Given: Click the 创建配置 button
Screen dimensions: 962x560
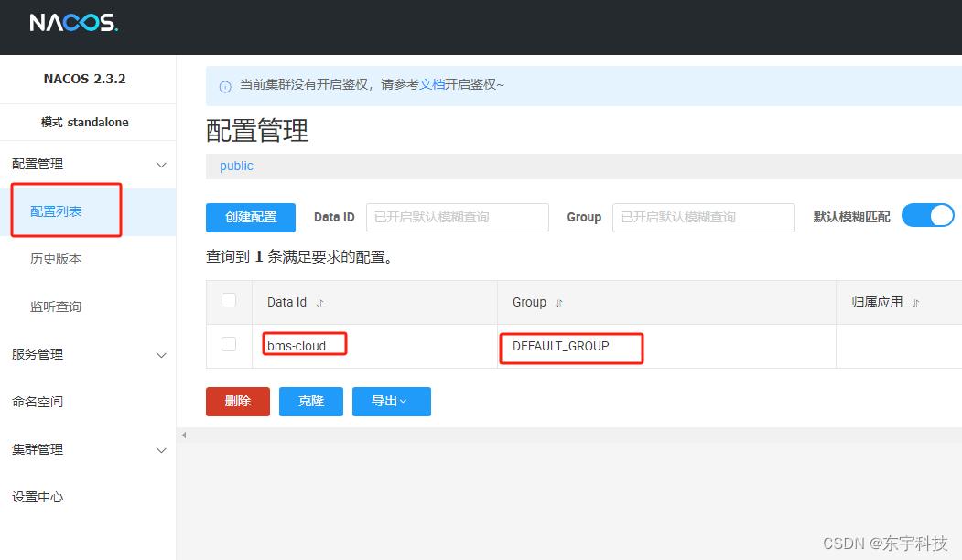Looking at the screenshot, I should (x=250, y=217).
